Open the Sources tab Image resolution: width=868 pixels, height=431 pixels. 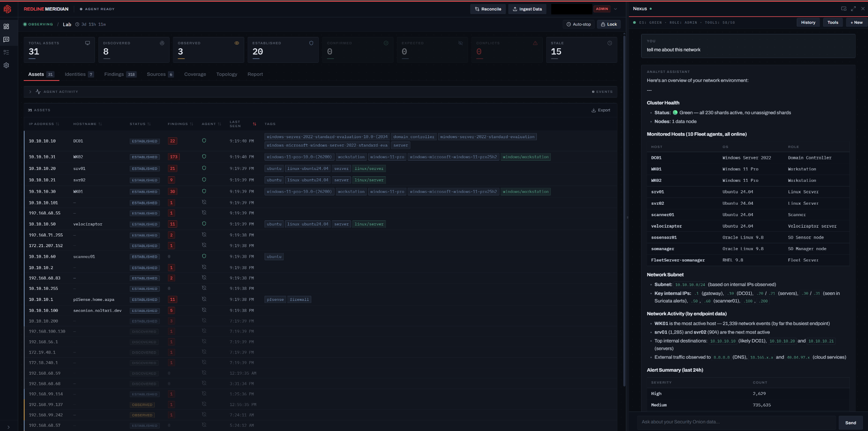pyautogui.click(x=160, y=74)
